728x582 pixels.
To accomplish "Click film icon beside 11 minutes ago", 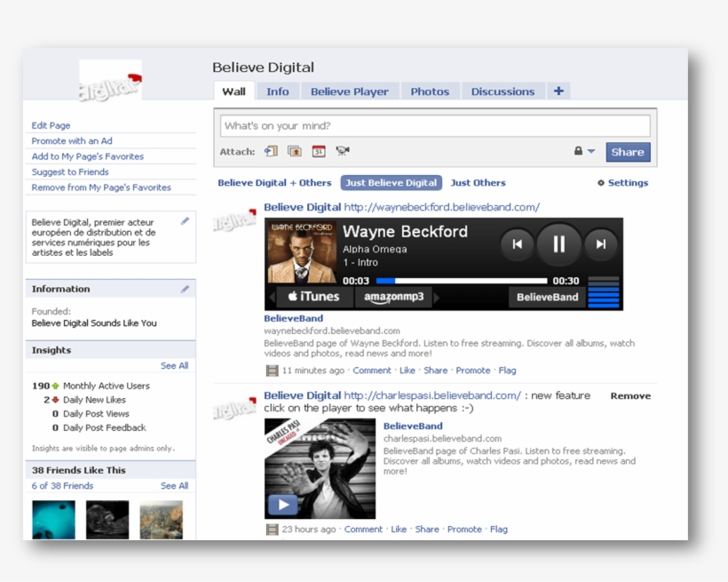I will pyautogui.click(x=272, y=371).
